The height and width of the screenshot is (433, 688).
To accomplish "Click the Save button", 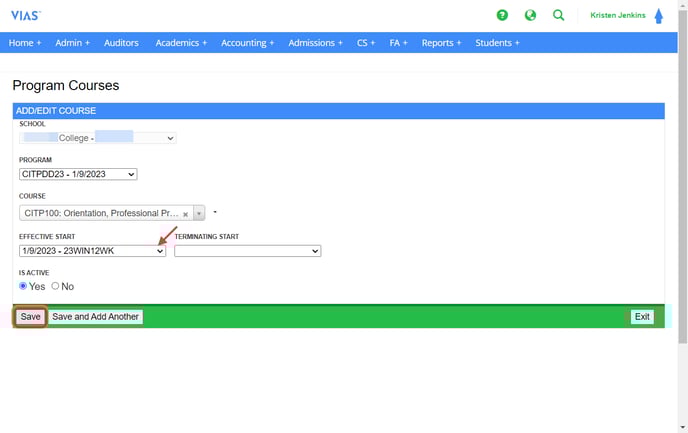I will point(30,317).
